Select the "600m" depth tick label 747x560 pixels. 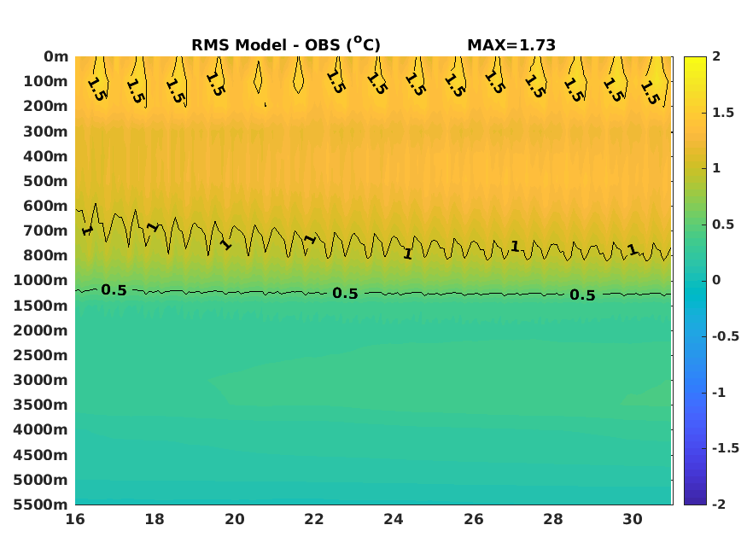(x=46, y=205)
